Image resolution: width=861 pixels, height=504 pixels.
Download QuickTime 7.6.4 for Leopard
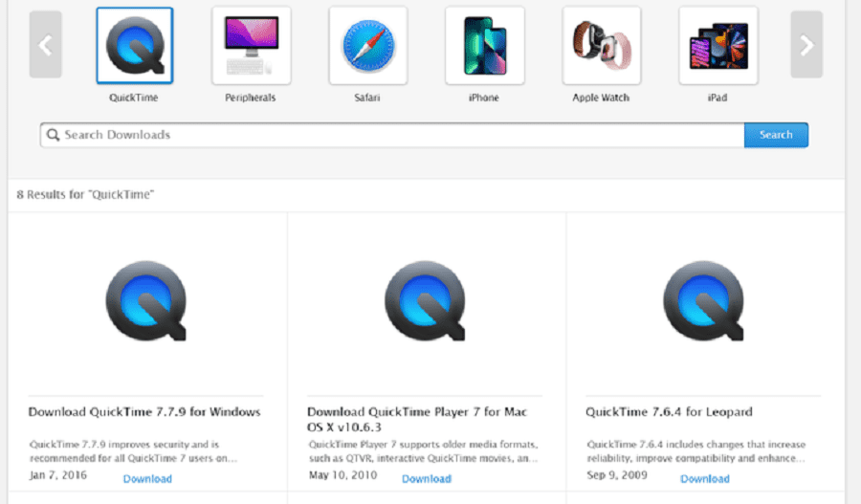point(704,479)
